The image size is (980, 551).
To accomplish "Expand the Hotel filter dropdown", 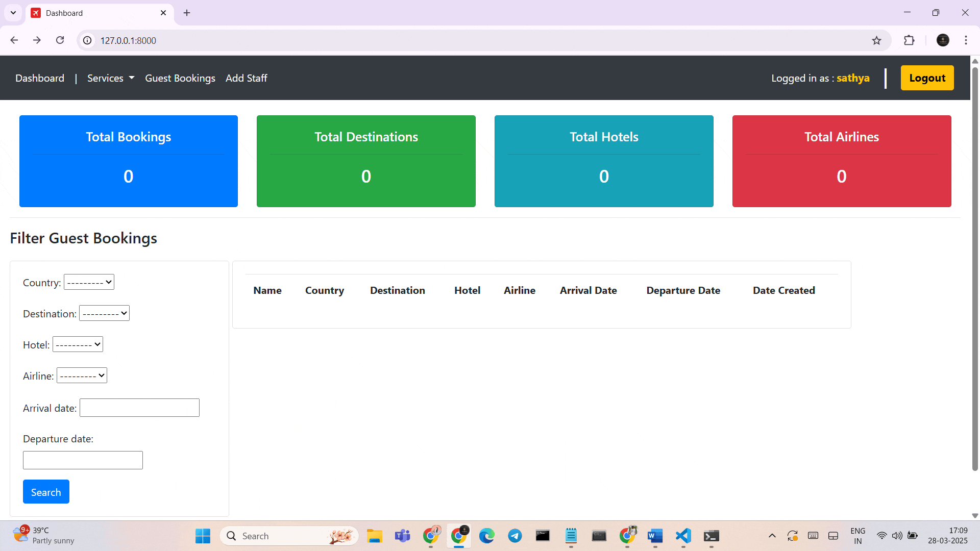I will pos(78,344).
